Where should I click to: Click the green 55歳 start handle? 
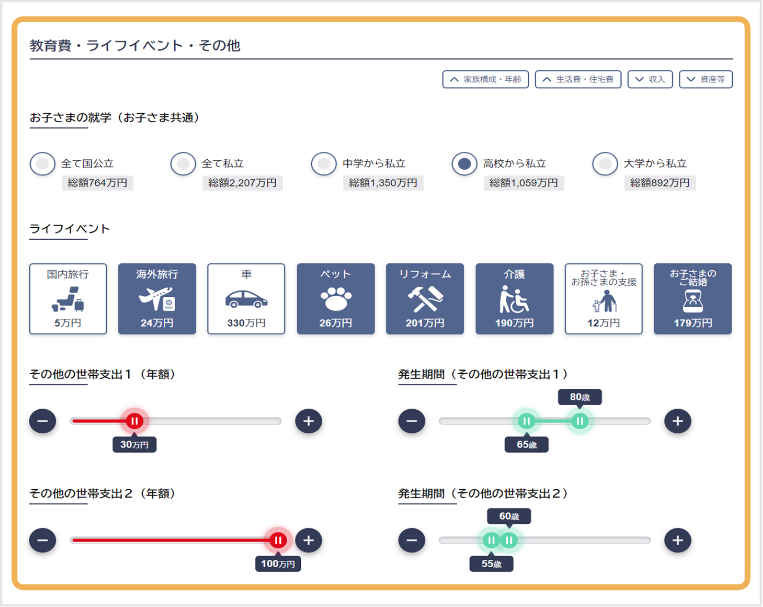[x=491, y=540]
